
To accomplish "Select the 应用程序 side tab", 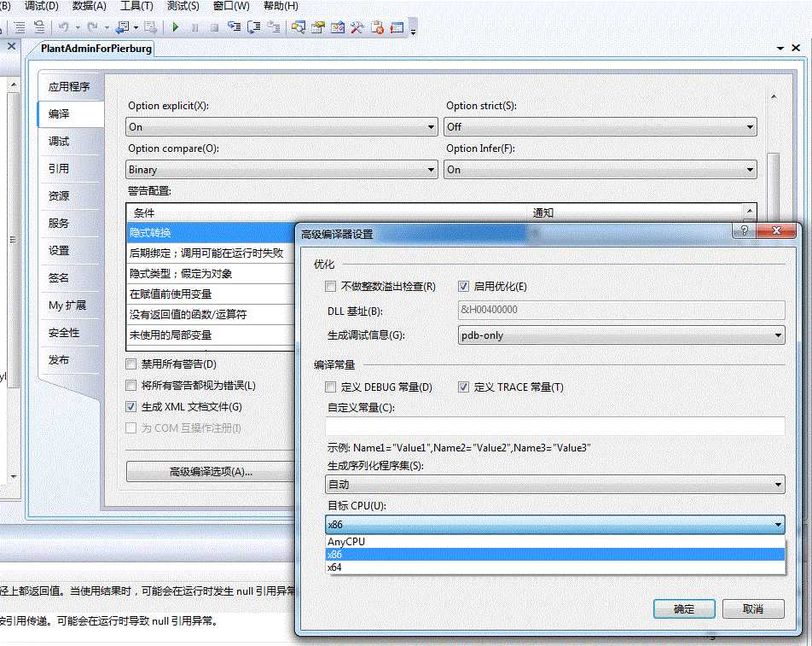I will pyautogui.click(x=69, y=86).
